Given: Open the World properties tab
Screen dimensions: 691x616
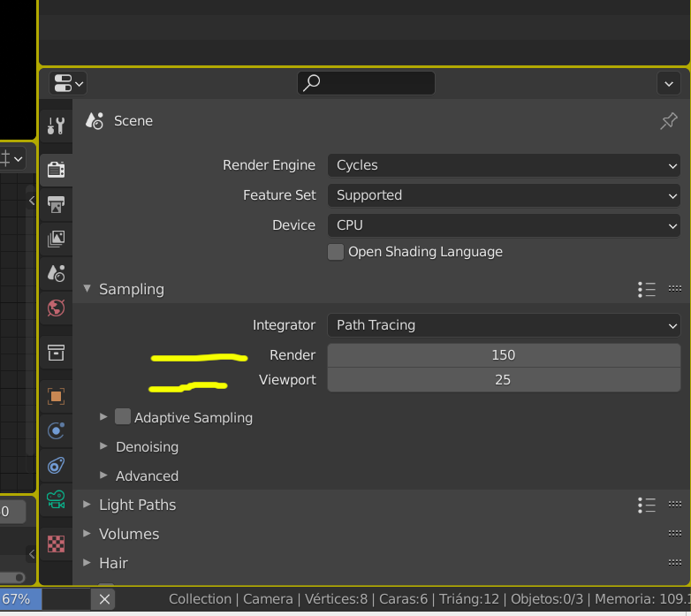Looking at the screenshot, I should tap(56, 308).
